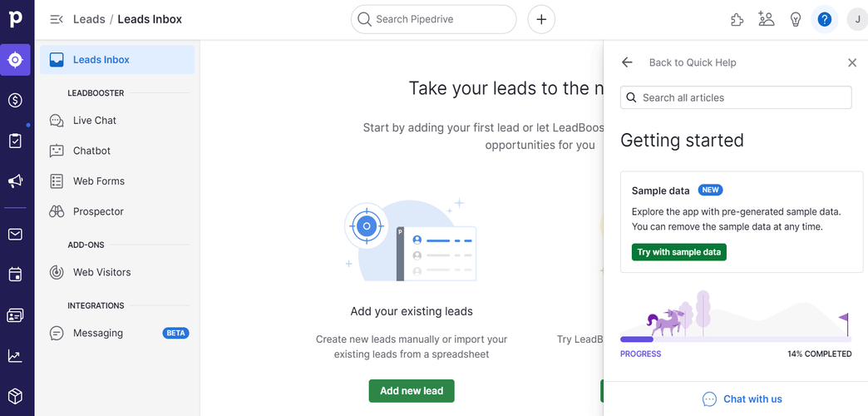Open the Mail envelope icon

click(x=16, y=235)
